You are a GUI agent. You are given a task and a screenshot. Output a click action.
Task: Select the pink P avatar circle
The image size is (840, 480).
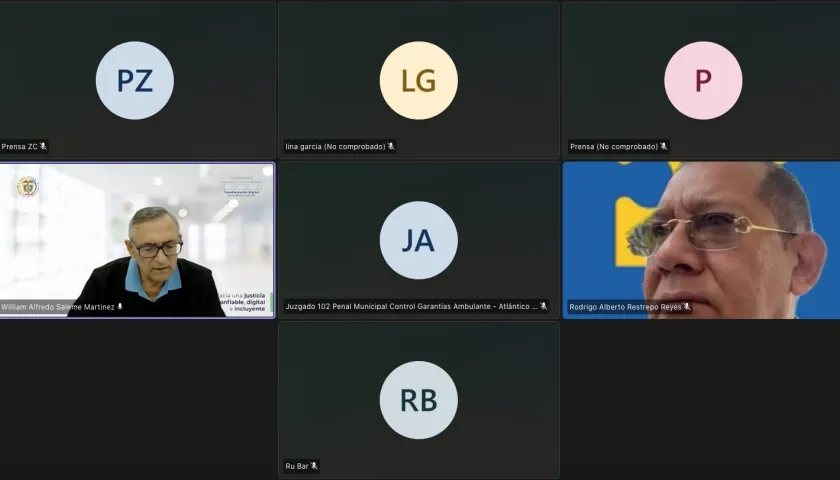(x=703, y=80)
